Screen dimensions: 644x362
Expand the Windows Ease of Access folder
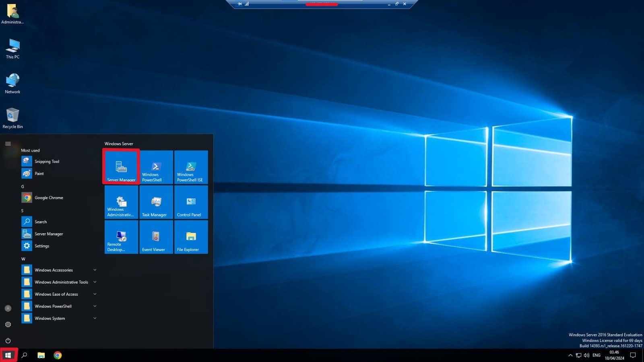(x=59, y=294)
